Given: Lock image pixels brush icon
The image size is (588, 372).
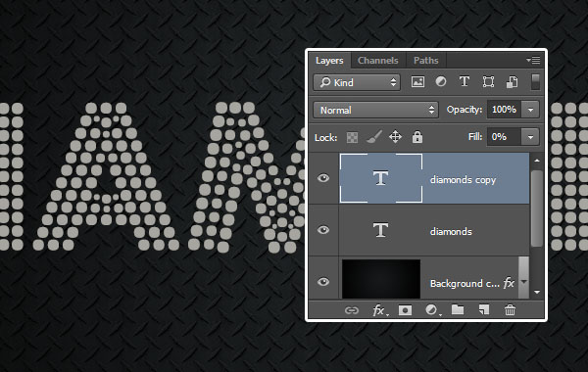Looking at the screenshot, I should coord(374,137).
